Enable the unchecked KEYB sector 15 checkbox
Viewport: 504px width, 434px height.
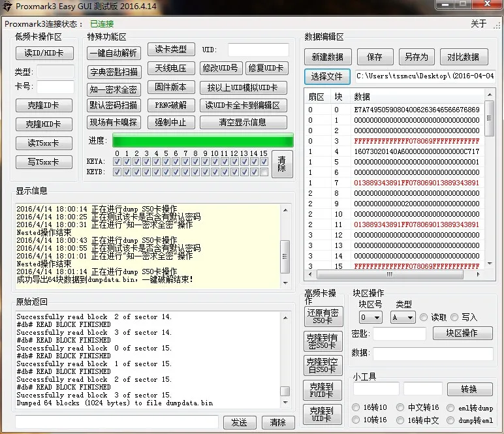(264, 172)
